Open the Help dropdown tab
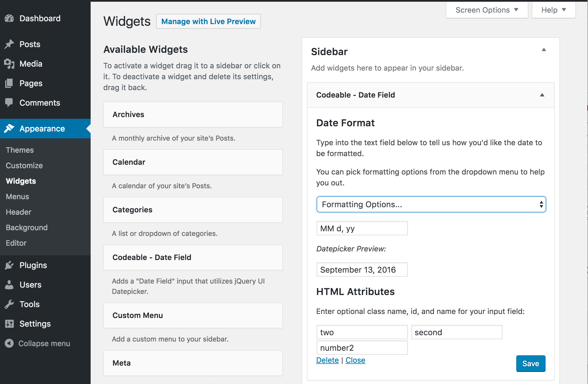 pos(553,10)
